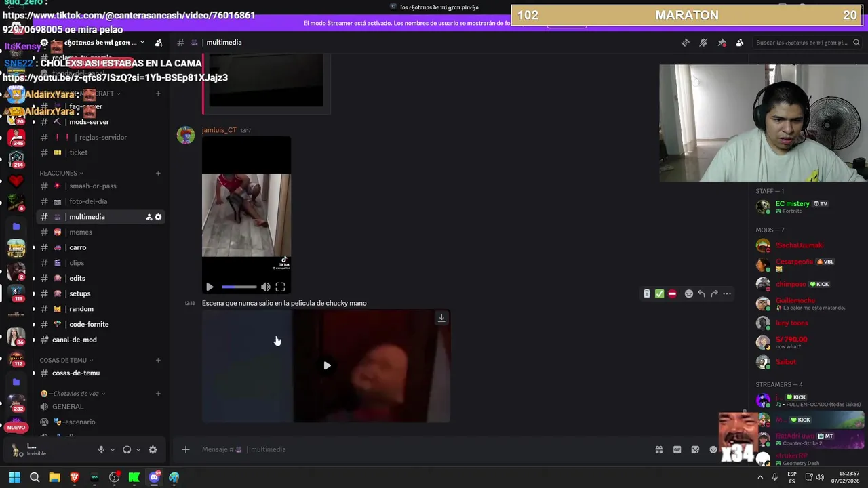The height and width of the screenshot is (488, 868).
Task: Collapse the Chotanos de voz category
Action: 73,394
